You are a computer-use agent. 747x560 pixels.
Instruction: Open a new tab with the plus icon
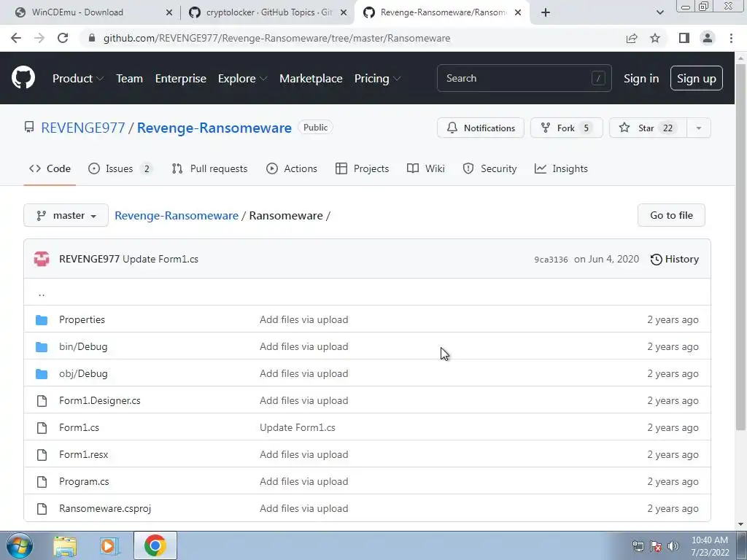coord(546,12)
